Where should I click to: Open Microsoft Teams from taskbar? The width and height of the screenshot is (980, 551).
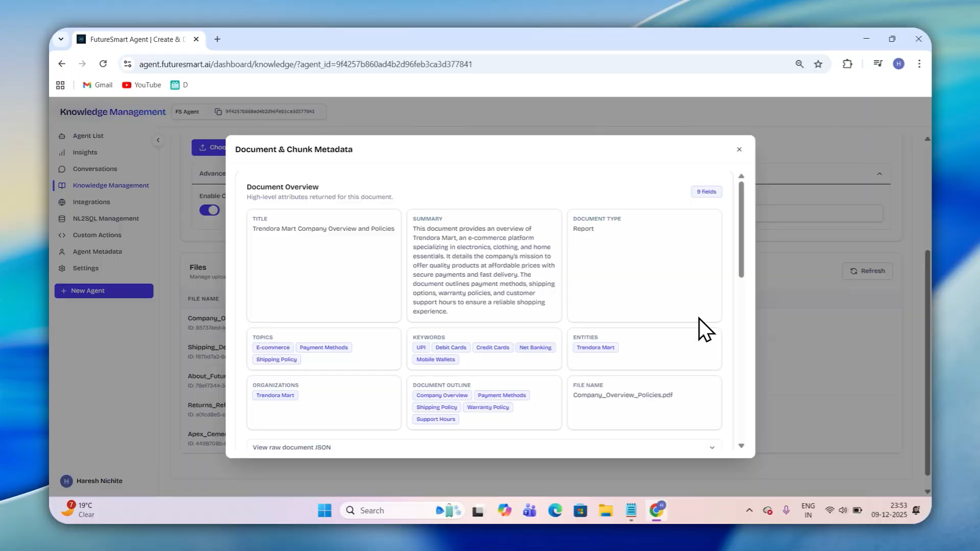529,510
